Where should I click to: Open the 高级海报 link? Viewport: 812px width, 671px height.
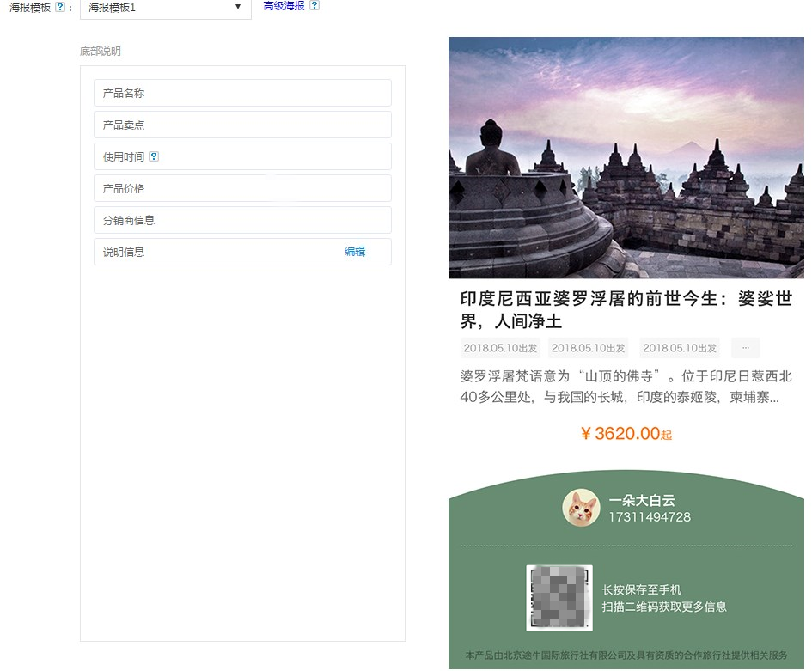click(284, 5)
